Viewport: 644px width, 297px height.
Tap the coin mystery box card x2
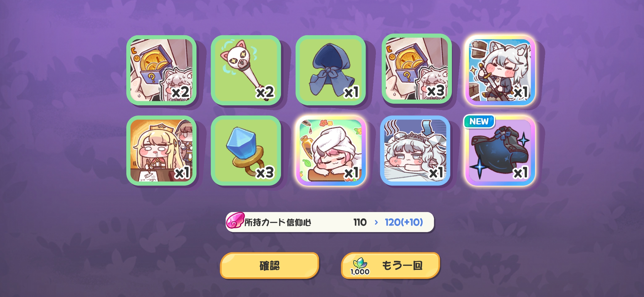point(161,70)
